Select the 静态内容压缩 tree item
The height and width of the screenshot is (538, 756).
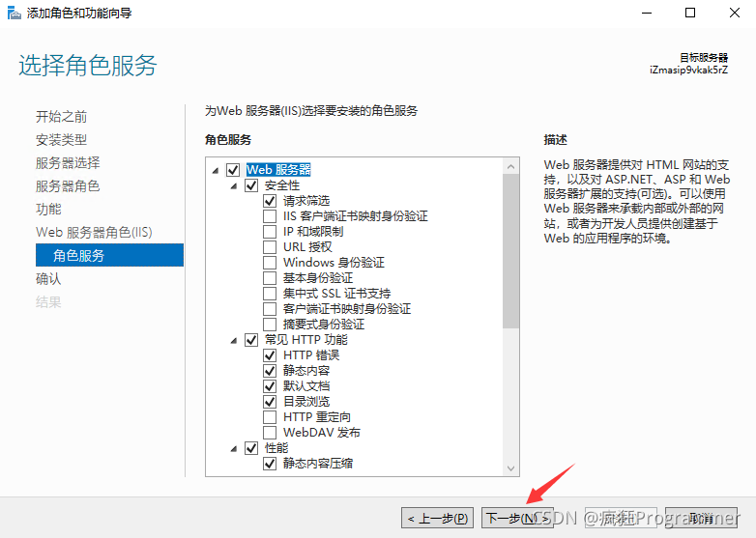[317, 464]
